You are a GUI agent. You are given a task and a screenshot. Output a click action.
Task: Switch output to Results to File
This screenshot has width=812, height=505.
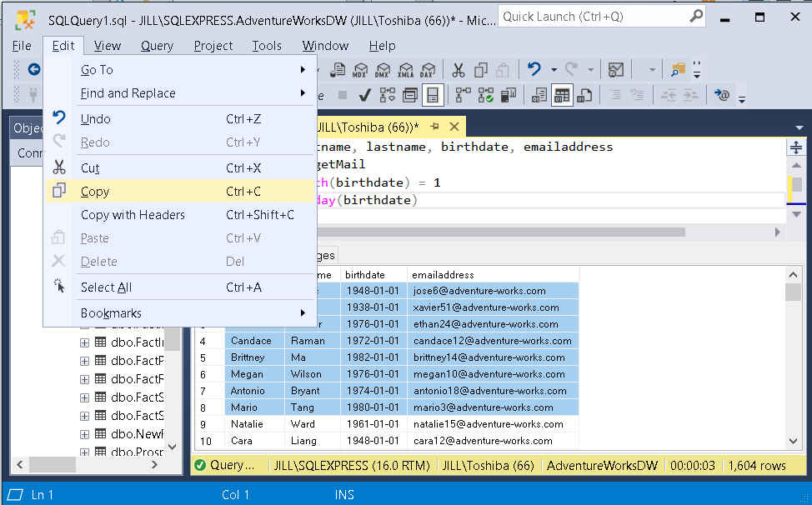point(584,95)
